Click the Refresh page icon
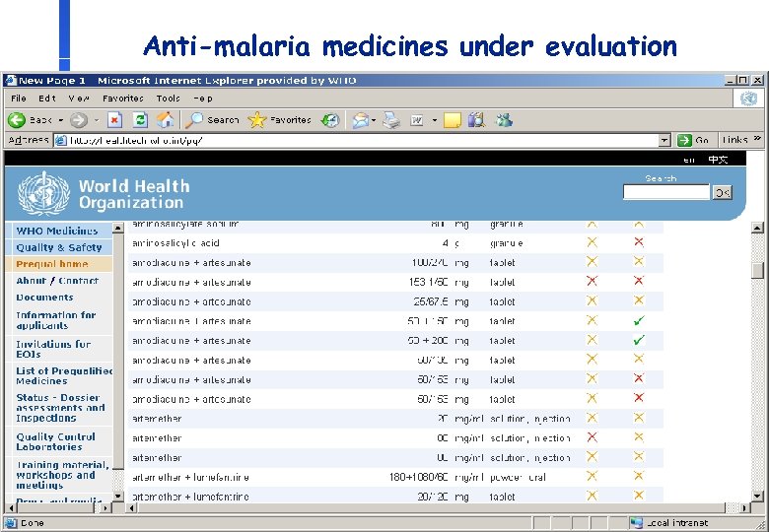The image size is (769, 532). 140,120
